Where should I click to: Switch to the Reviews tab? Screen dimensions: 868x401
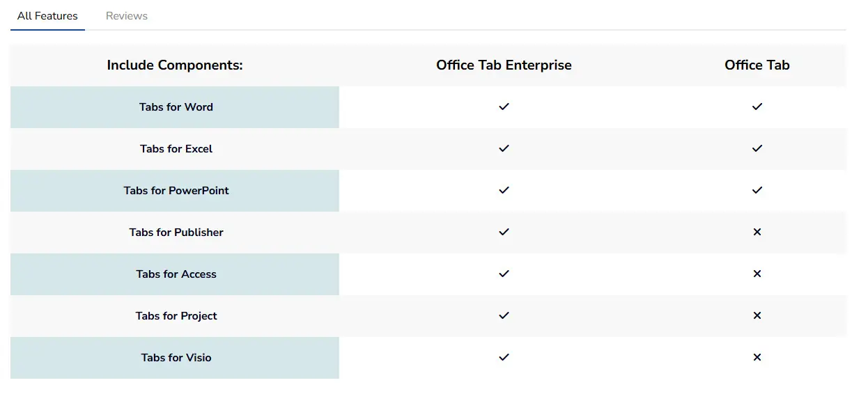click(x=127, y=16)
